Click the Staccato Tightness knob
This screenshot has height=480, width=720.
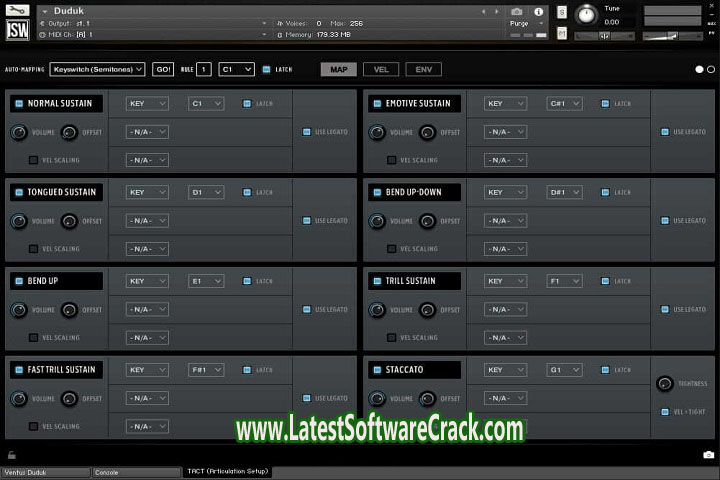665,383
